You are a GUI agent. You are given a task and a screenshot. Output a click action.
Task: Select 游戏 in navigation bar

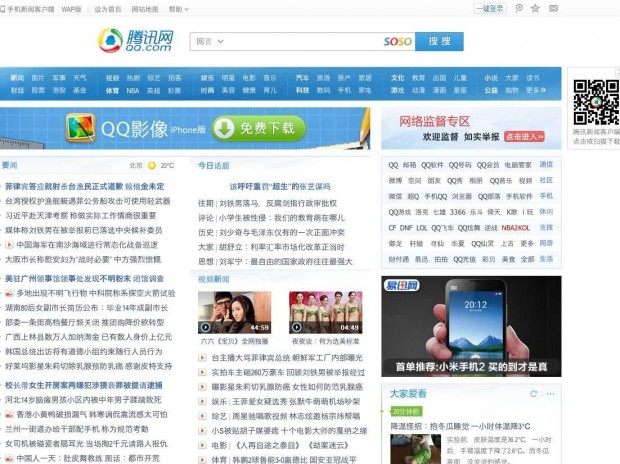coord(397,91)
